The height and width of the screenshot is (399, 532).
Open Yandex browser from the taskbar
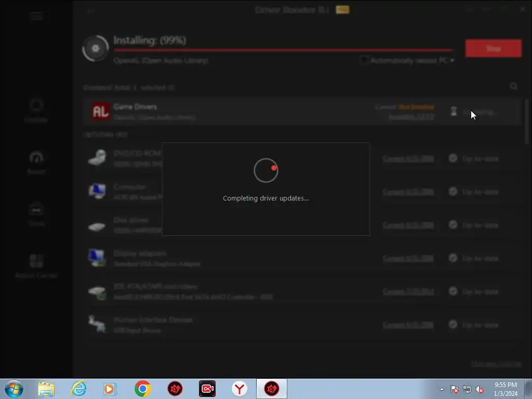click(x=240, y=389)
